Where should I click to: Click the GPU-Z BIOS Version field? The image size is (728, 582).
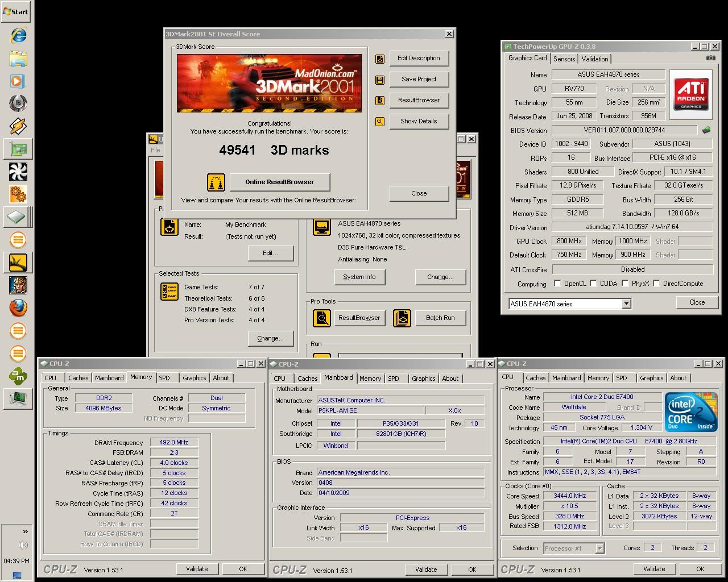point(624,130)
